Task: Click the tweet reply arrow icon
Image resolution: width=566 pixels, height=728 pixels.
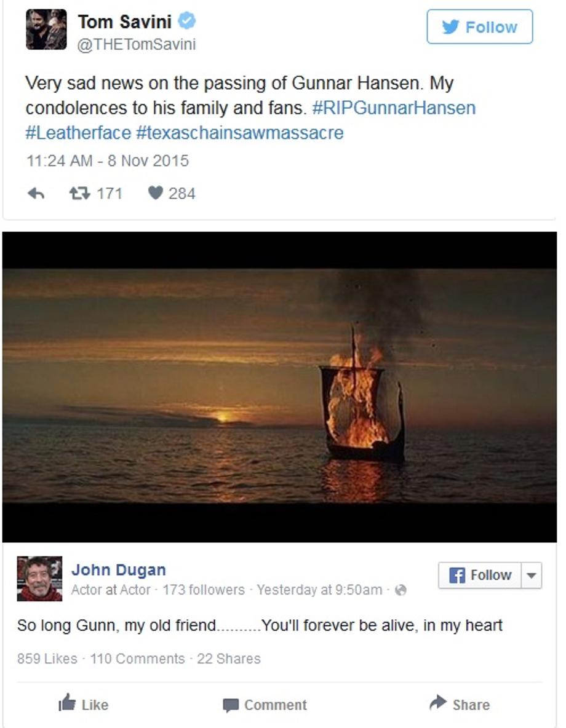Action: tap(36, 193)
